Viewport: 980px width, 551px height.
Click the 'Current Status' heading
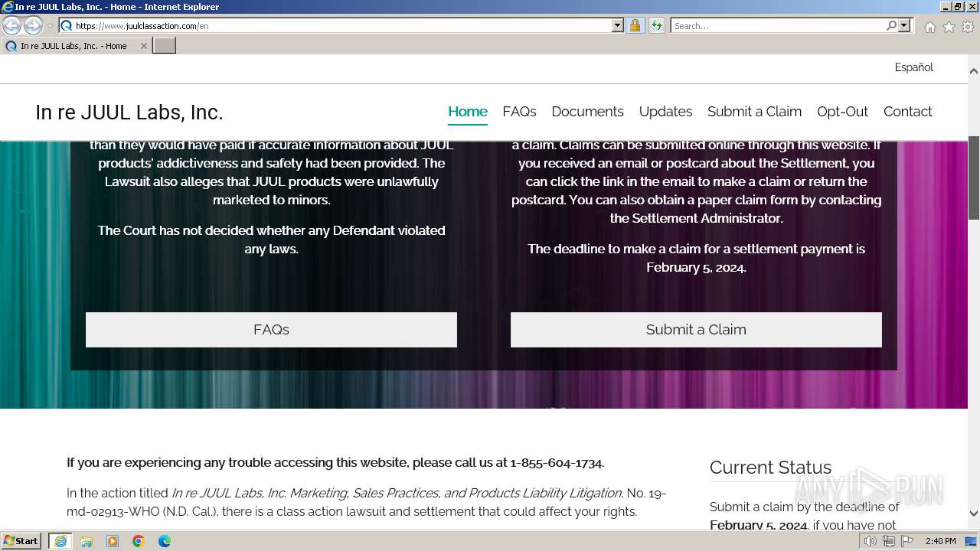point(770,468)
